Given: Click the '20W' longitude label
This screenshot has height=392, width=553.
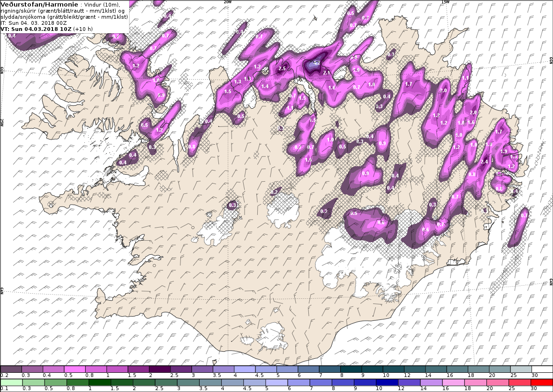Looking at the screenshot, I should point(228,2).
